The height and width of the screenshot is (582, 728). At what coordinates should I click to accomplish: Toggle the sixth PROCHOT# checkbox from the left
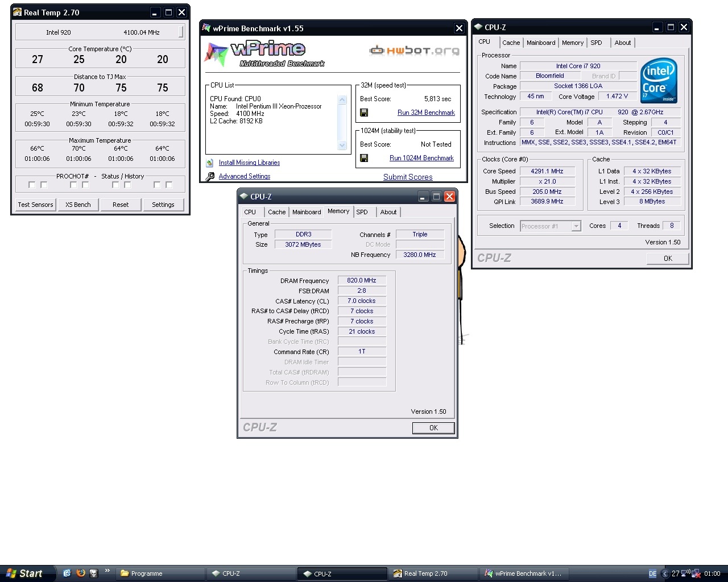(x=127, y=185)
